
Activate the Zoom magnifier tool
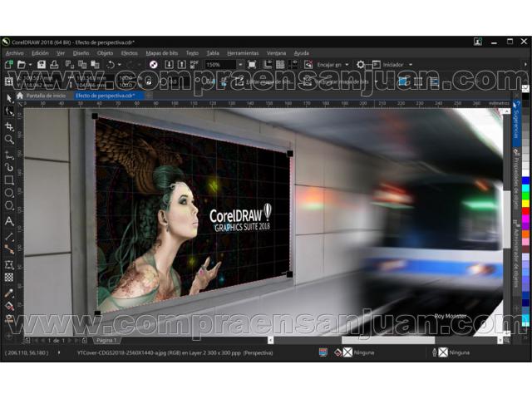pyautogui.click(x=9, y=140)
